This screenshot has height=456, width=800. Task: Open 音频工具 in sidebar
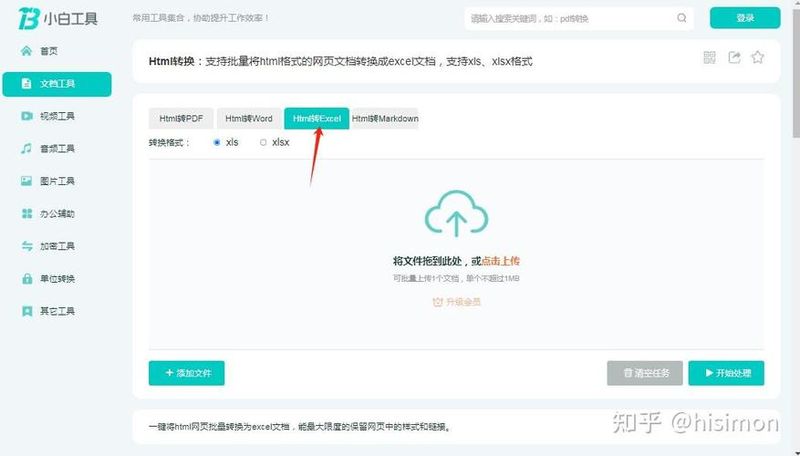pos(57,149)
